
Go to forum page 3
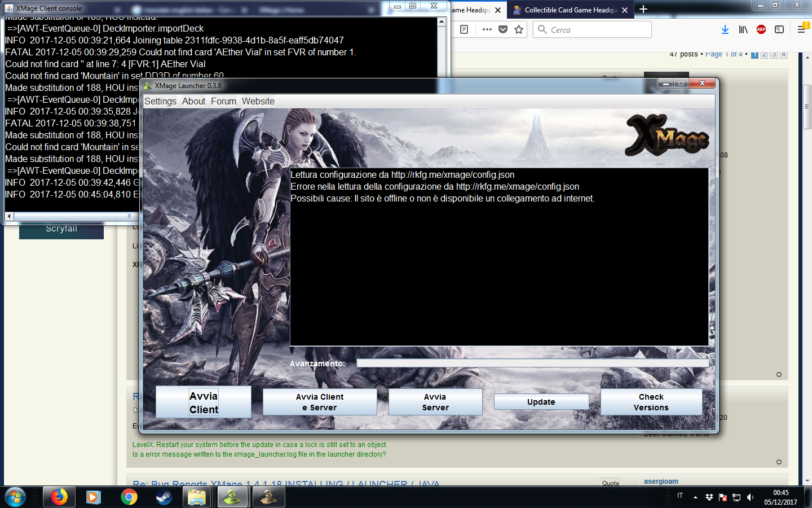click(x=774, y=54)
